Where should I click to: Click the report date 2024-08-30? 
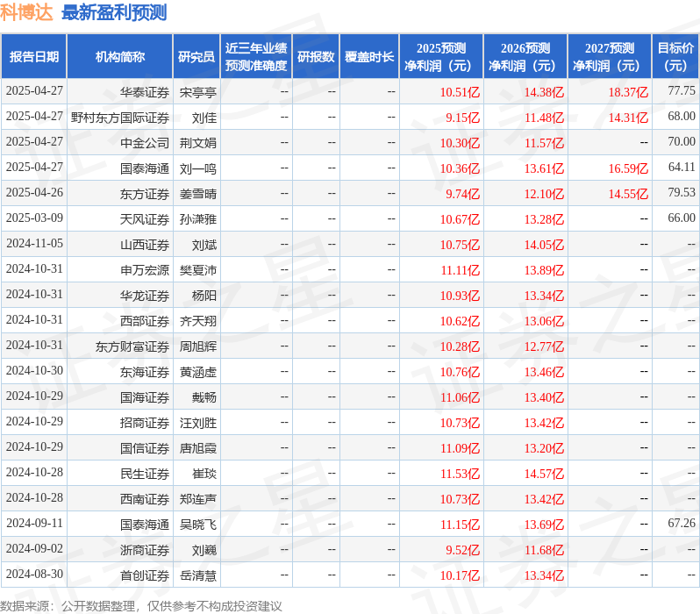(34, 575)
